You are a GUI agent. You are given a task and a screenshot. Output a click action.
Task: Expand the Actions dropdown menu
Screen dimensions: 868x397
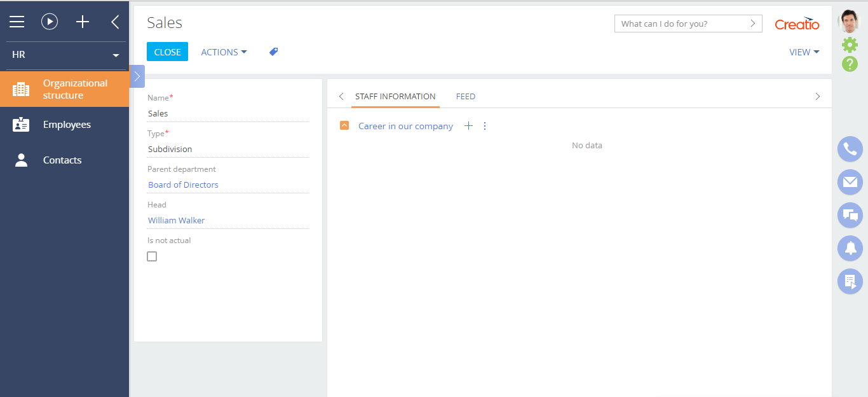(224, 52)
